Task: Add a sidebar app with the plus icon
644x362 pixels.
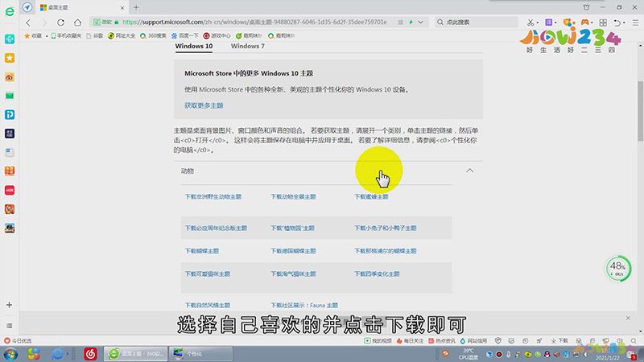Action: 9,305
